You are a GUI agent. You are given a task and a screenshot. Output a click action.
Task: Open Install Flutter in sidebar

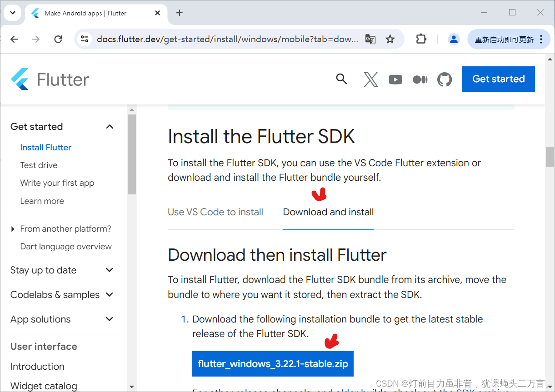(x=46, y=148)
